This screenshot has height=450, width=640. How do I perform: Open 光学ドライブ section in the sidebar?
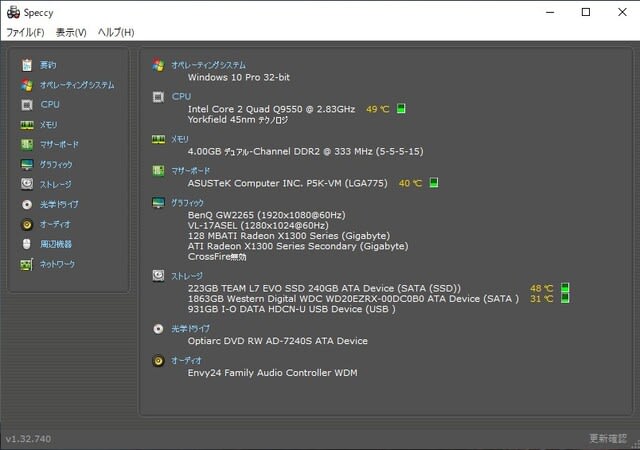tap(59, 204)
